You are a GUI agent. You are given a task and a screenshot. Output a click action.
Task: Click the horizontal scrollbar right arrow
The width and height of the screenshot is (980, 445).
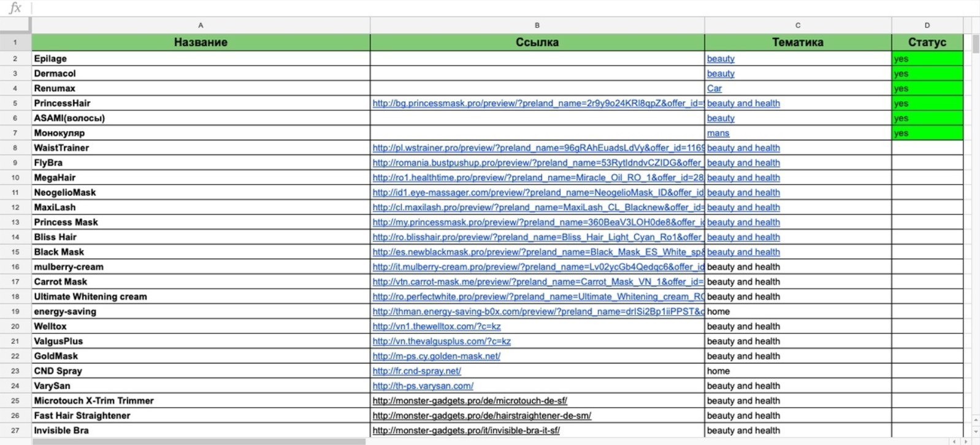[x=967, y=441]
